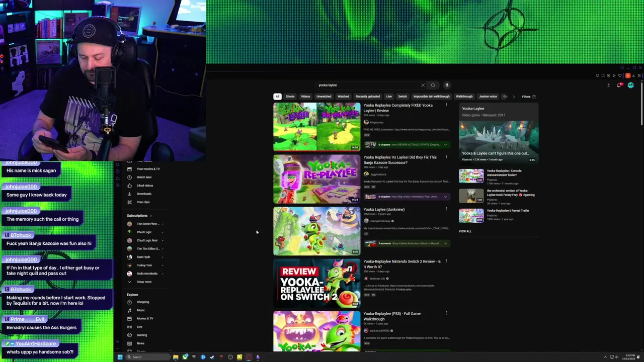Open 'Yooka-Replaylee Nintendo Switch 2 Review' title
The height and width of the screenshot is (362, 644).
click(402, 264)
